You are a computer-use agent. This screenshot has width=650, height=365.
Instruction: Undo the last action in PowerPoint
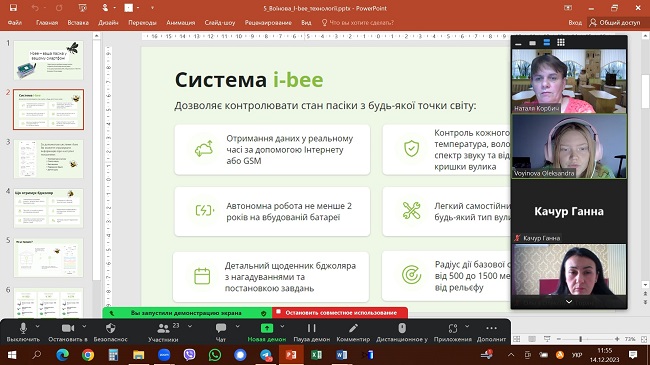[x=35, y=8]
